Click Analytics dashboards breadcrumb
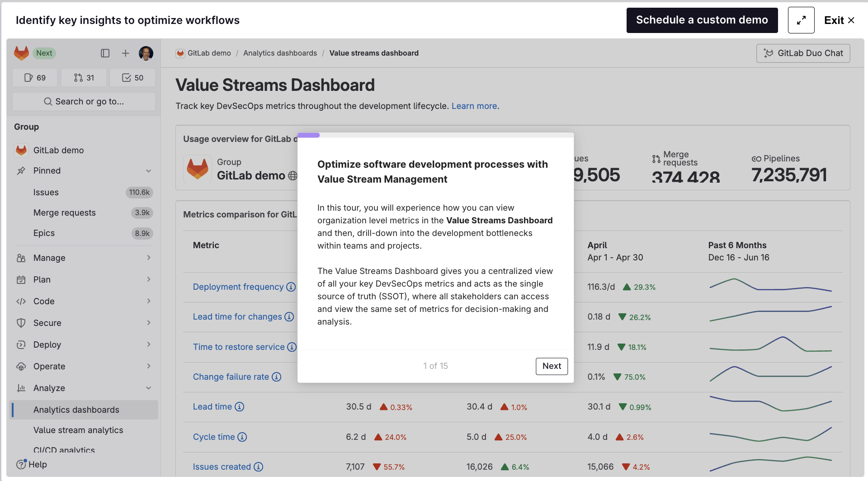Image resolution: width=868 pixels, height=481 pixels. tap(280, 53)
